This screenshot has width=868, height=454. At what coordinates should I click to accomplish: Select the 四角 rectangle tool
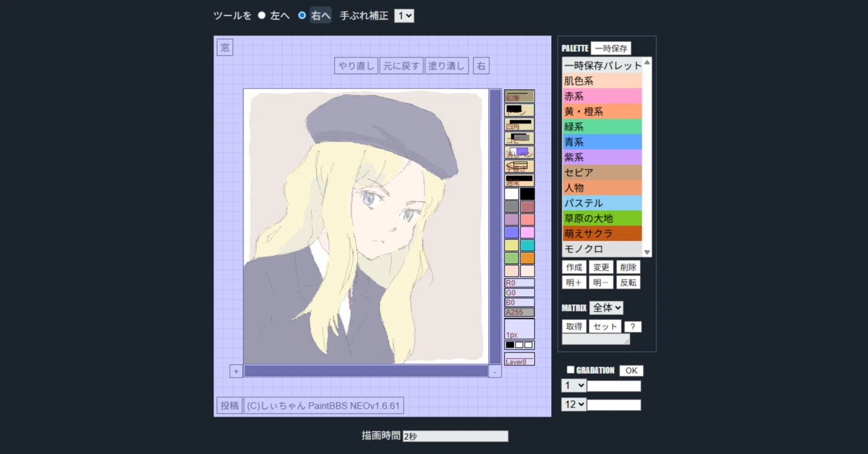(x=519, y=124)
